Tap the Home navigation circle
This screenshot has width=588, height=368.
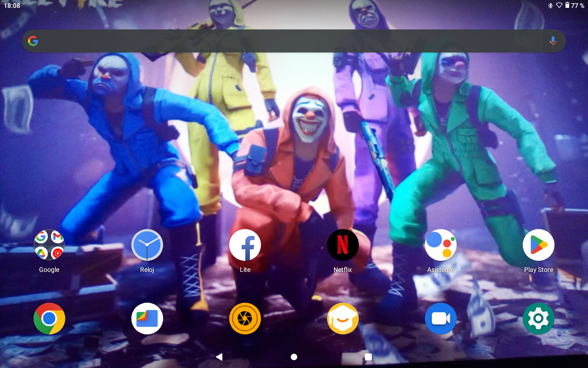coord(294,357)
